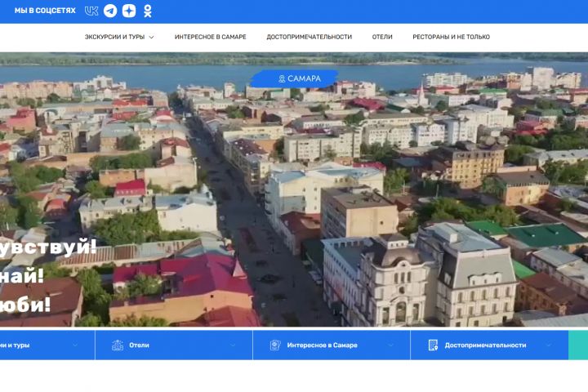Expand Интересное в Самаре bottom bar chevron
This screenshot has width=588, height=392.
point(390,345)
